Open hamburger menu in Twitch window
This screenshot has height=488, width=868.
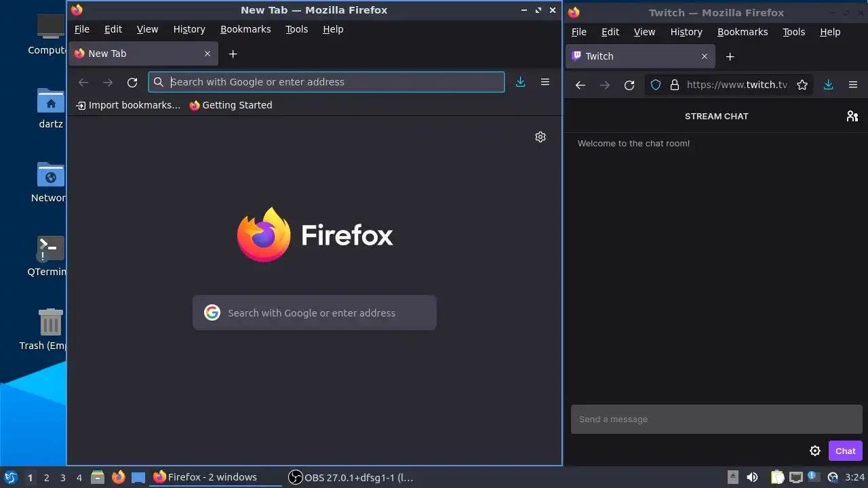click(x=853, y=85)
